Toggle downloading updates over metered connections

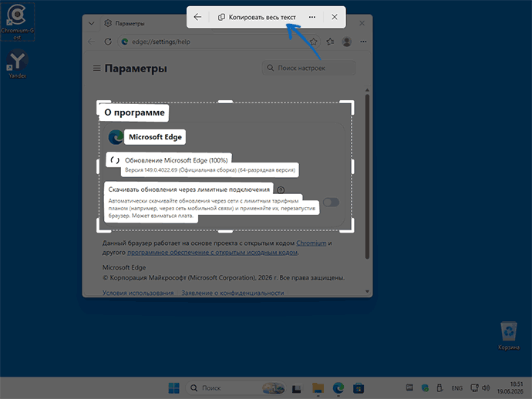331,203
